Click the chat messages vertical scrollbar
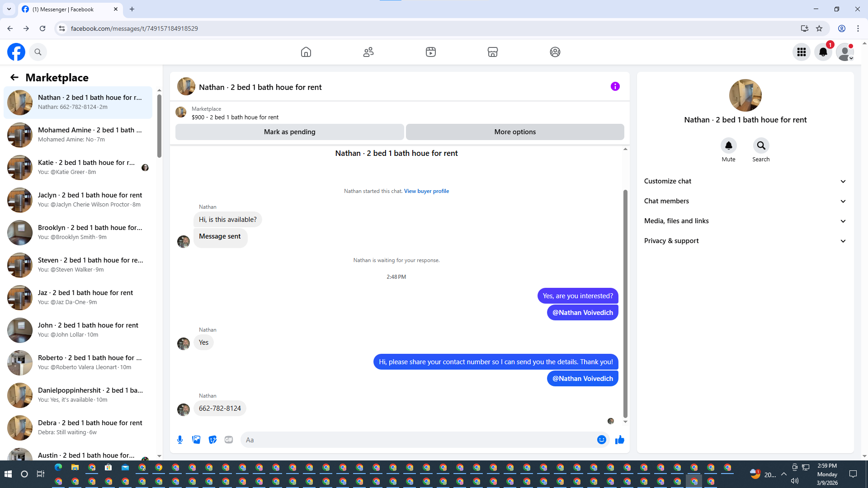 point(625,303)
